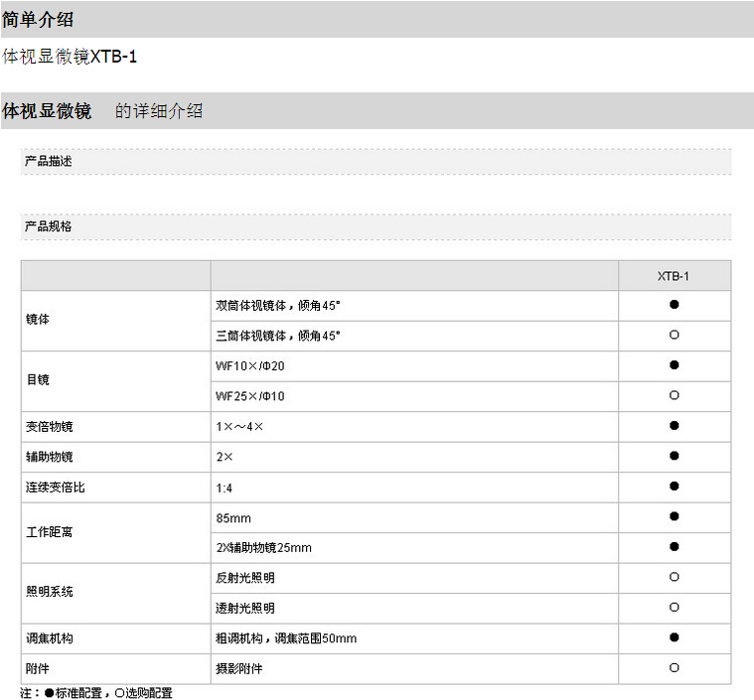The image size is (754, 700).
Task: Click the 产品描述 section label
Action: 48,161
